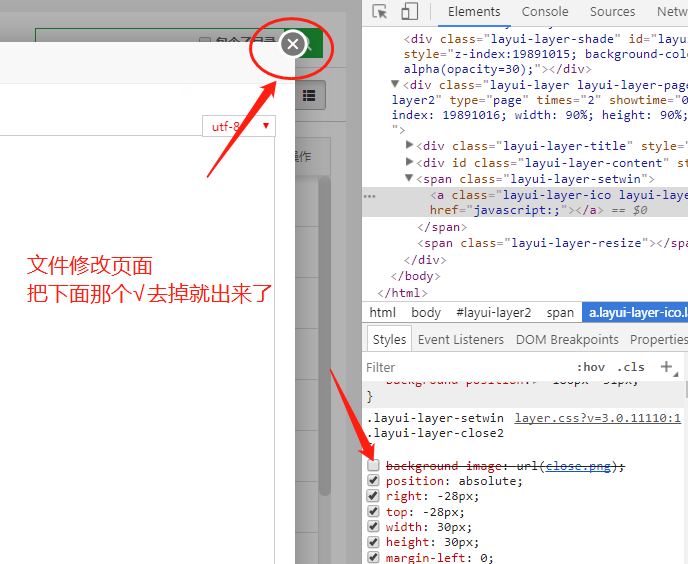Viewport: 688px width, 564px height.
Task: Collapse the layui-layer-setwin span node
Action: click(x=409, y=178)
